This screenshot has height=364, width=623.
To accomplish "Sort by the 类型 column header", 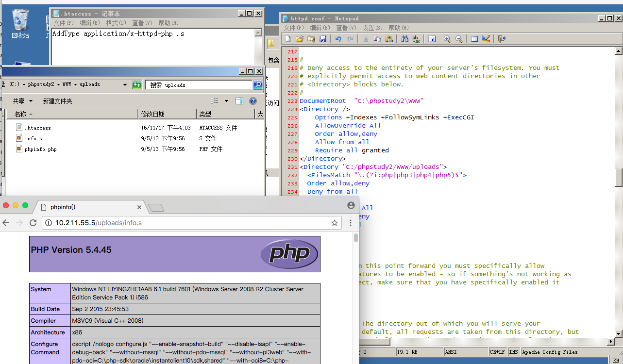I will point(225,114).
